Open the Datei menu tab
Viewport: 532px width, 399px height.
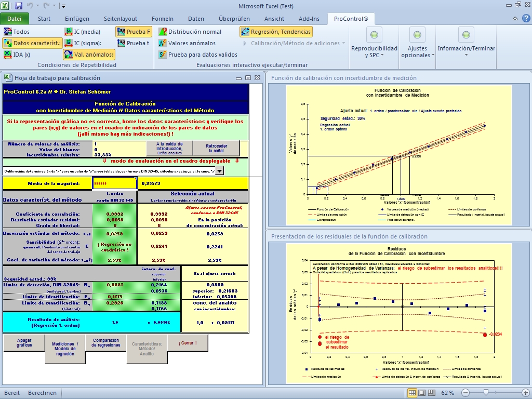pyautogui.click(x=15, y=19)
